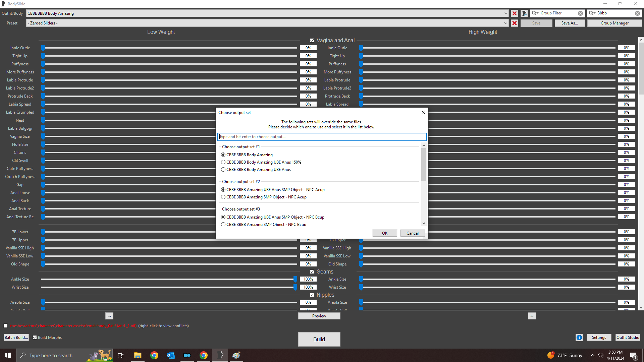Open Task View on taskbar
Viewport: 644px width, 362px height.
coord(121,355)
